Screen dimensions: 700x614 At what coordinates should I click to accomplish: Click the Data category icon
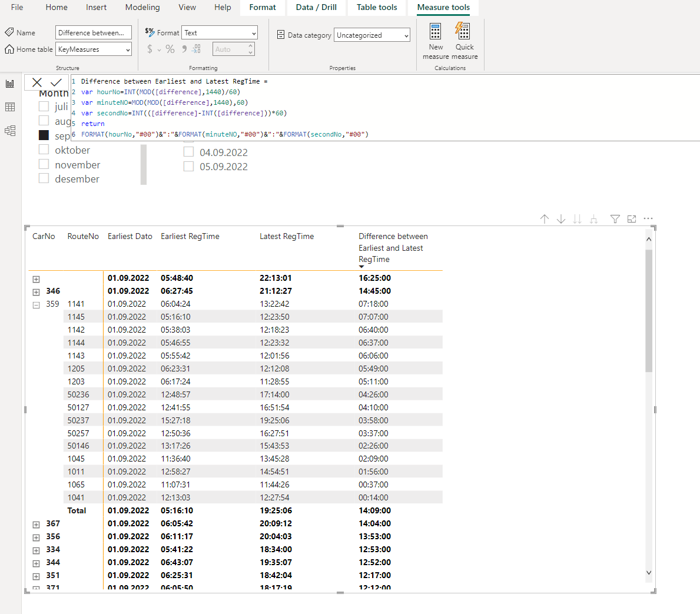[x=281, y=35]
